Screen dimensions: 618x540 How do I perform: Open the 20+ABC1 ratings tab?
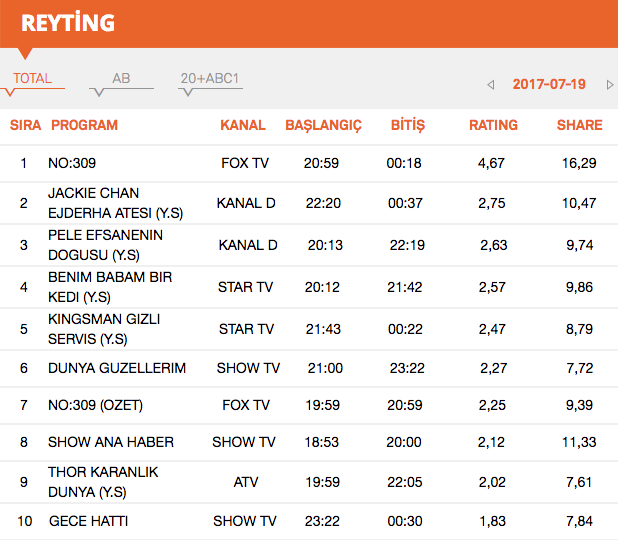click(210, 79)
